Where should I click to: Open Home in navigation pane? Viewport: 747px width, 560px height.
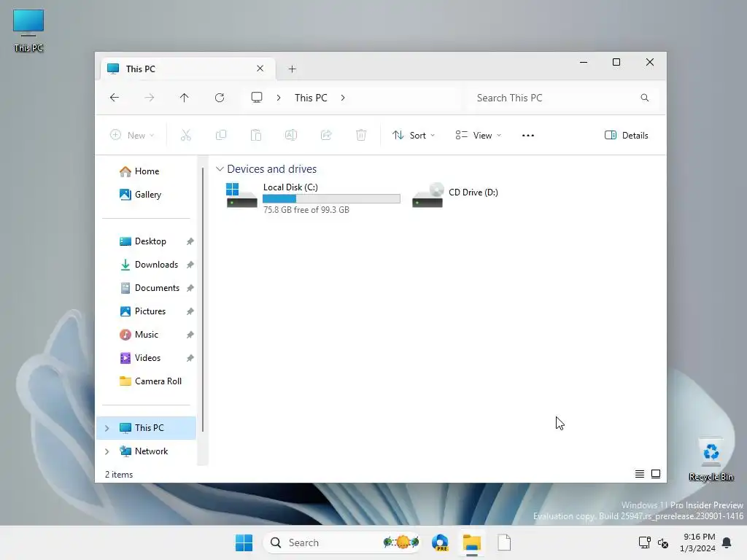click(147, 171)
